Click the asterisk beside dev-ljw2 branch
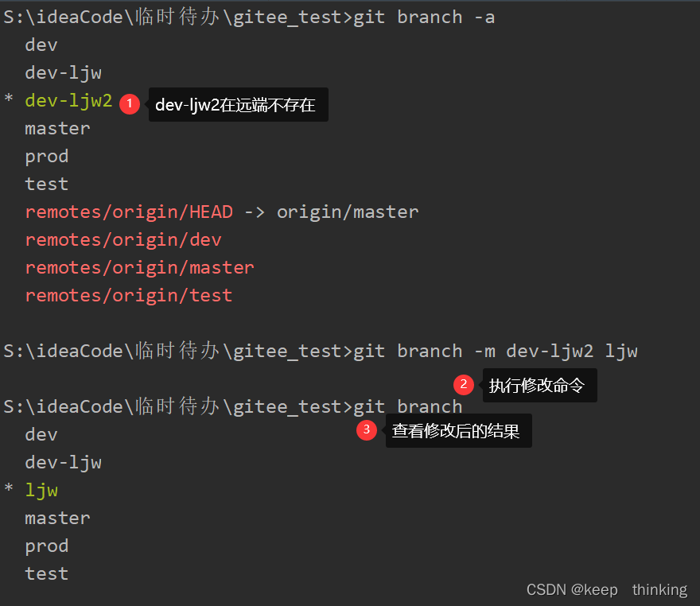700x606 pixels. coord(9,98)
